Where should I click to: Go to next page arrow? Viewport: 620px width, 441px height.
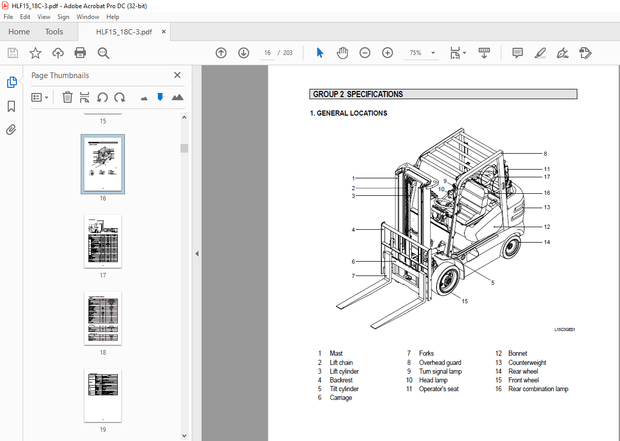click(244, 53)
